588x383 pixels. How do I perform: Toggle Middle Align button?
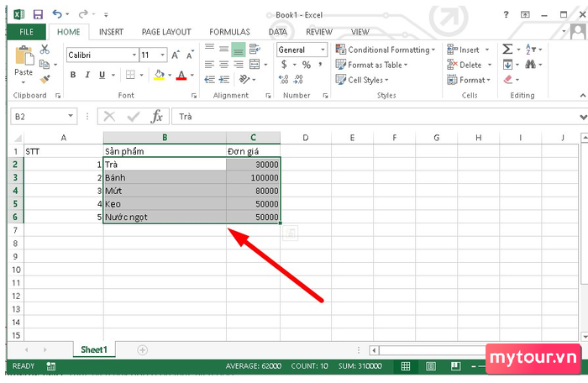coord(224,49)
